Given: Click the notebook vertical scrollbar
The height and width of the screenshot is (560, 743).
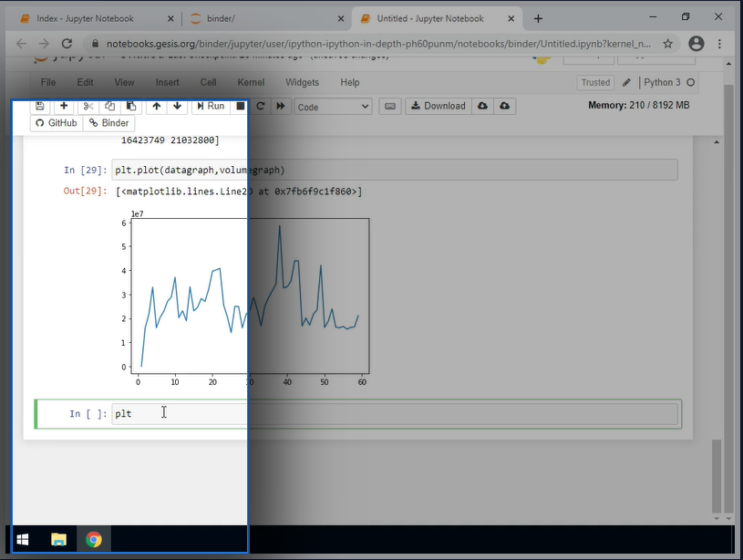Looking at the screenshot, I should [x=717, y=476].
